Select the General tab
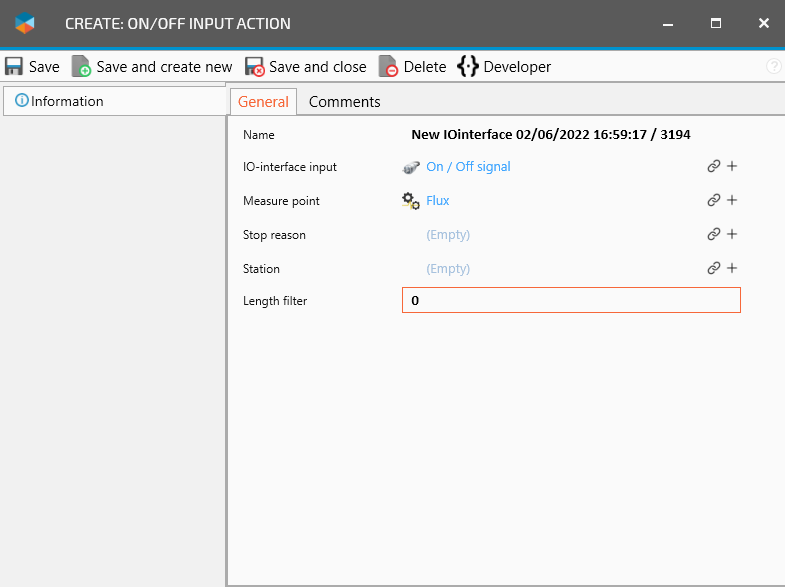785x587 pixels. [263, 102]
